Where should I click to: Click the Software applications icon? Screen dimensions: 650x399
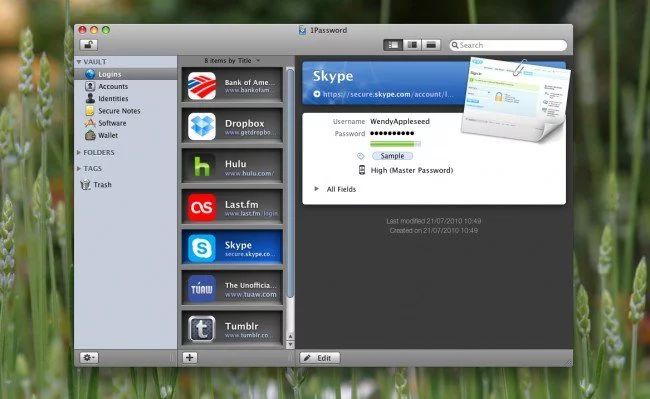pos(90,123)
